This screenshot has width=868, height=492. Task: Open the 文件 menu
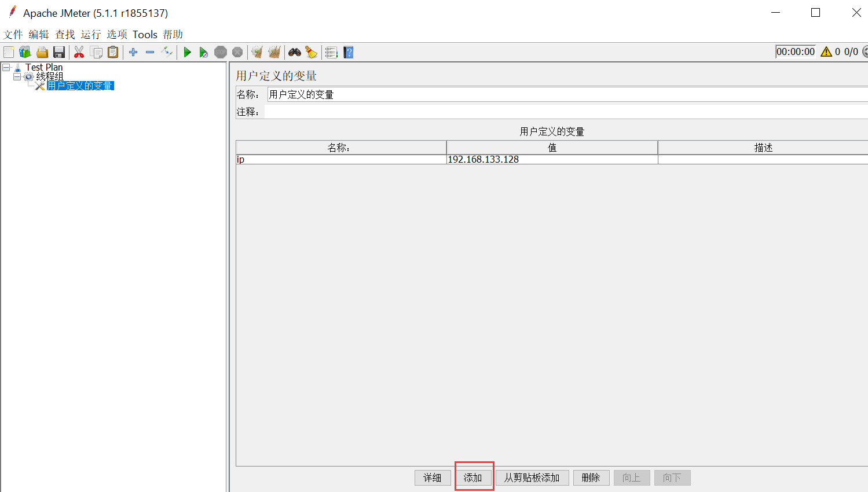(13, 34)
